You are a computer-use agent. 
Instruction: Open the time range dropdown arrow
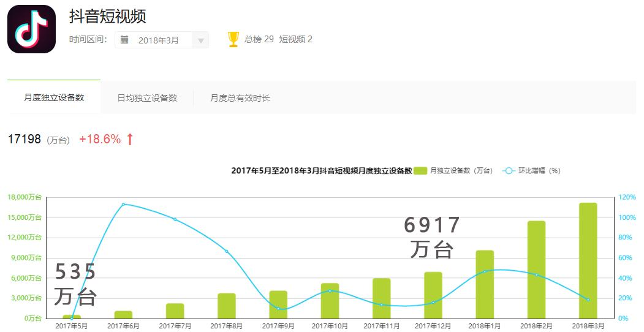(201, 40)
